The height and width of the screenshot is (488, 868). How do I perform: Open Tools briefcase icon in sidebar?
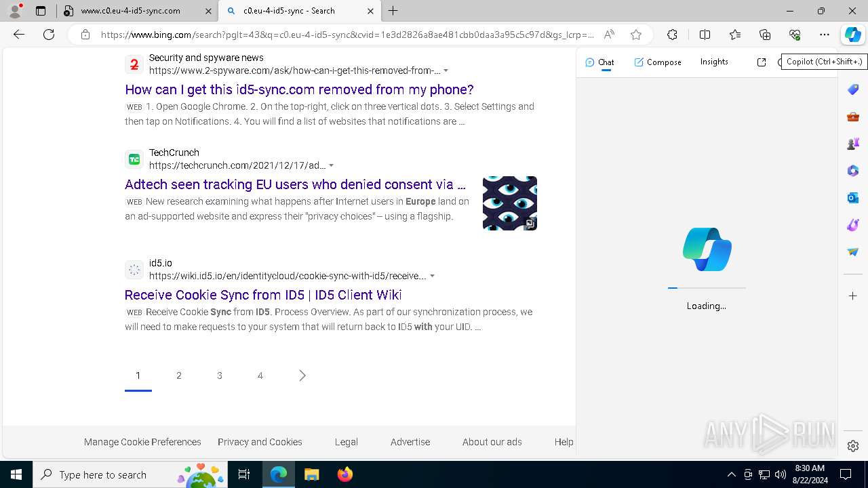853,117
